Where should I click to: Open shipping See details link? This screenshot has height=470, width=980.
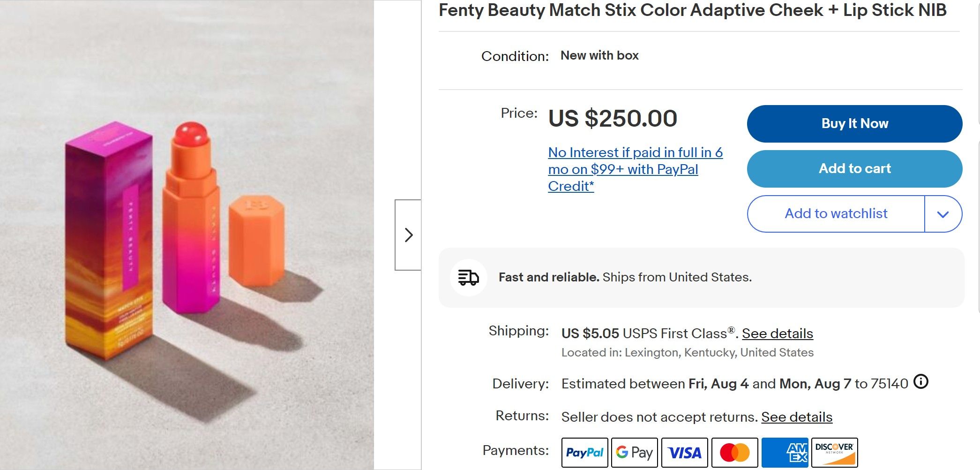[777, 334]
